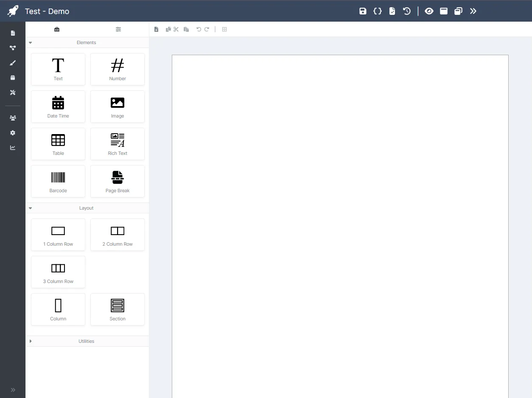Switch to the properties panel tab
The height and width of the screenshot is (398, 532).
118,29
